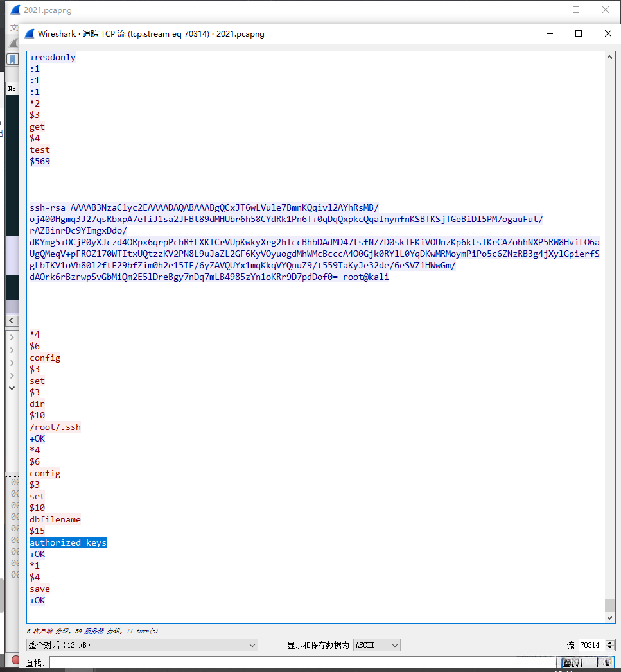Click the ssh-rsa key first line
621x672 pixels.
(x=204, y=207)
